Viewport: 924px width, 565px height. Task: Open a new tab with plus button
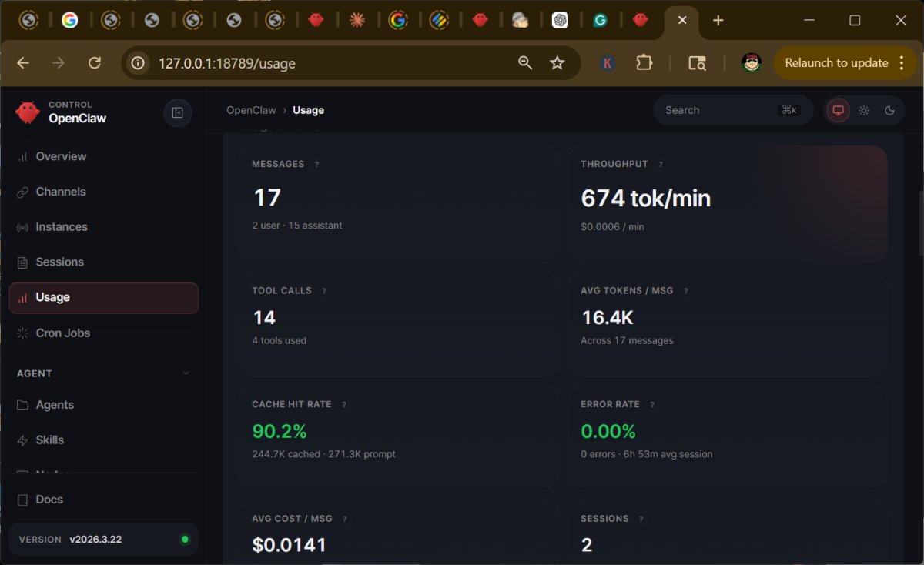(x=718, y=21)
